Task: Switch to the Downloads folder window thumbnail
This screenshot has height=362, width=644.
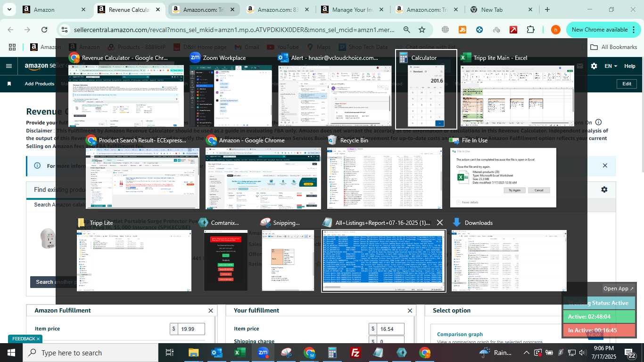Action: pyautogui.click(x=509, y=254)
